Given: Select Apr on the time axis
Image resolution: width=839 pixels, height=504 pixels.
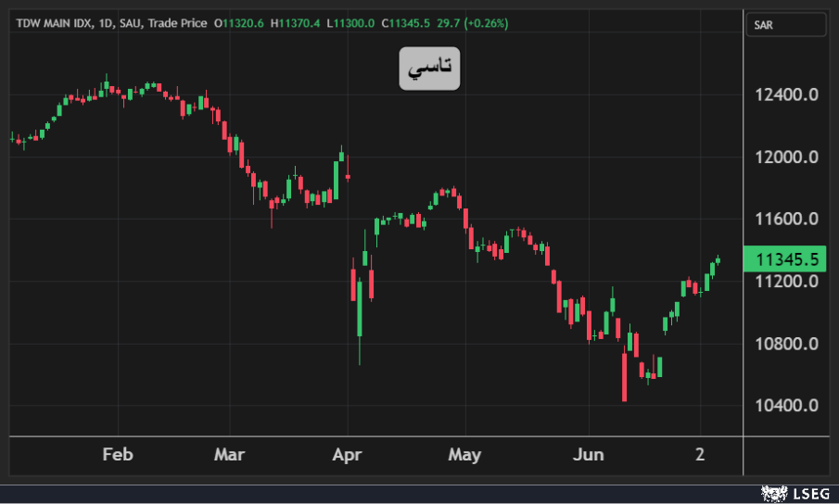Looking at the screenshot, I should pos(347,455).
